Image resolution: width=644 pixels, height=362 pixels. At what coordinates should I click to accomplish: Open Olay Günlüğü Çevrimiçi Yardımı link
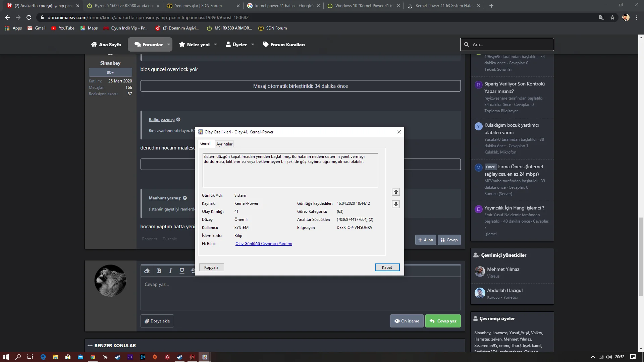[264, 244]
